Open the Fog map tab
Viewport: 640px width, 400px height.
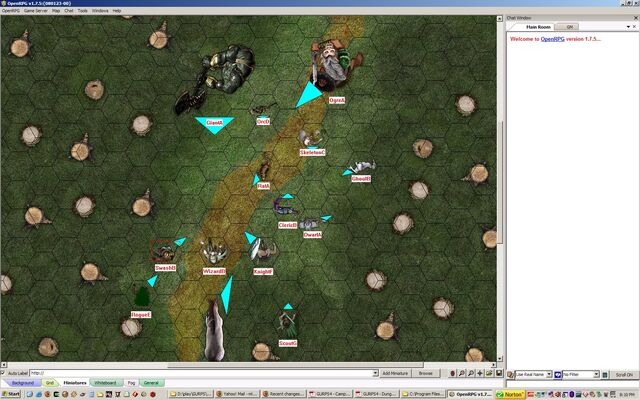coord(131,383)
